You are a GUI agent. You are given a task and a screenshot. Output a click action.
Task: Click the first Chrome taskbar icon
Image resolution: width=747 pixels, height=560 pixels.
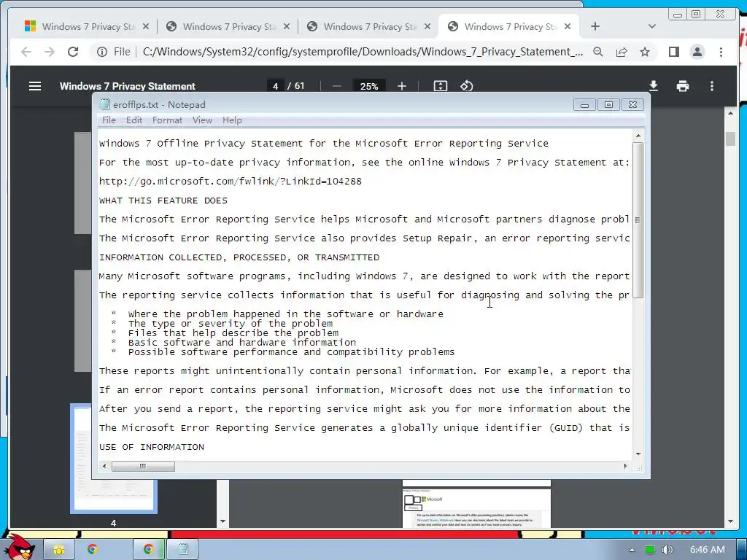pyautogui.click(x=93, y=550)
